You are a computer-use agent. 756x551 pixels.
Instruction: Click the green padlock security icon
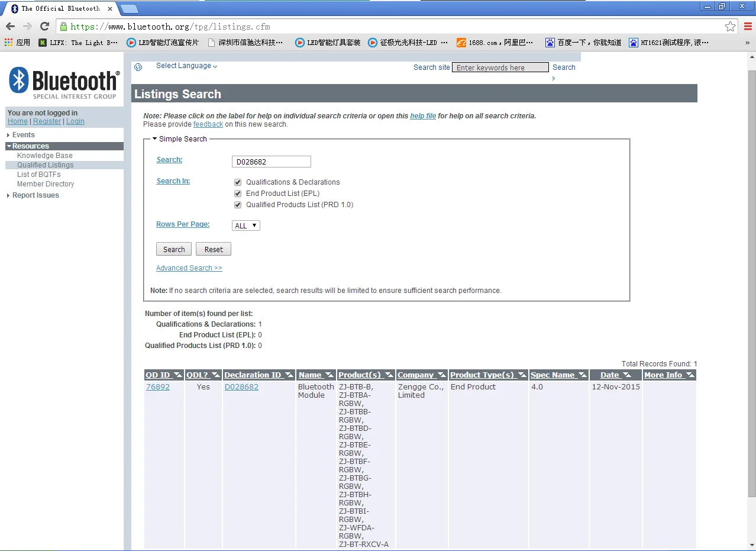63,26
